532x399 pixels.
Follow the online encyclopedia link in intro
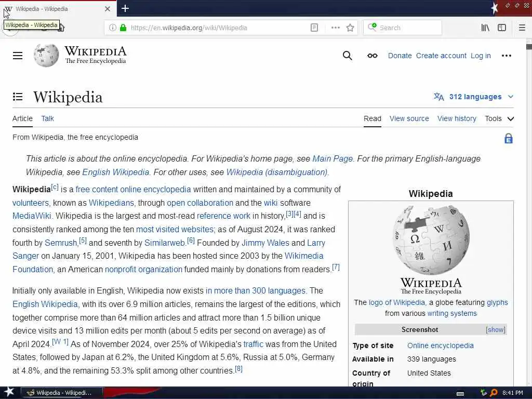click(x=155, y=189)
